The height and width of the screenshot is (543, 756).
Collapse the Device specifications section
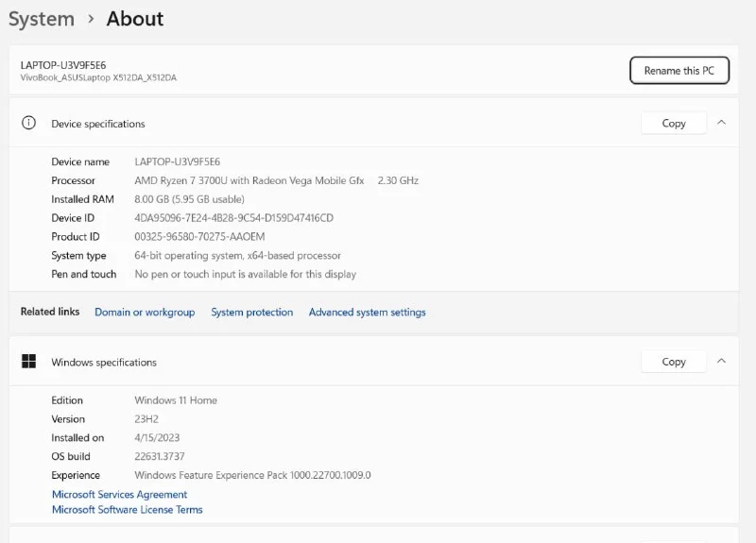721,123
